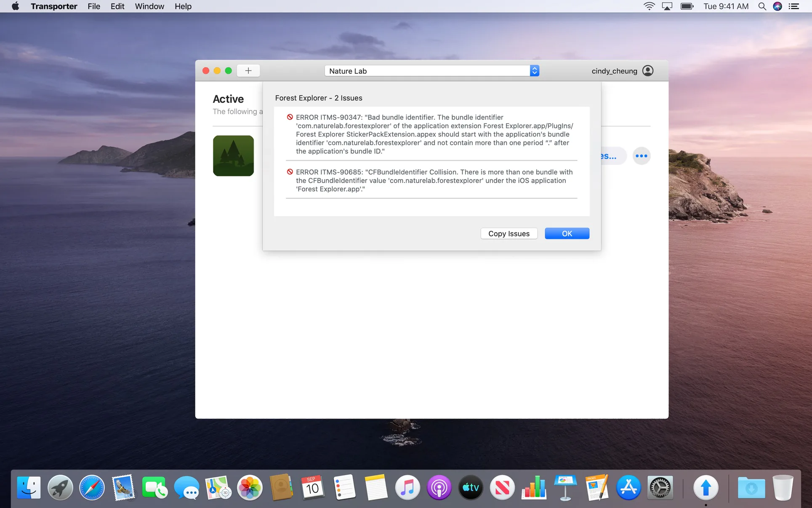Screen dimensions: 812x508
Task: Open Spotlight search in menu bar
Action: [761, 6]
